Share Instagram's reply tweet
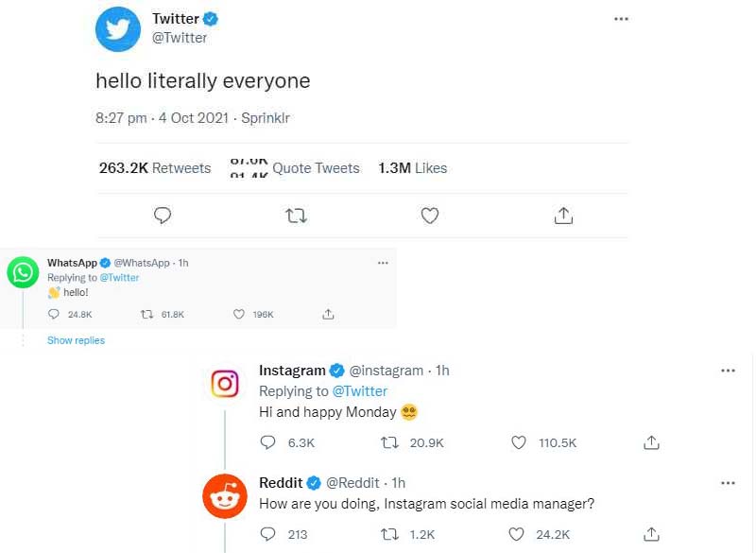The height and width of the screenshot is (553, 756). click(x=651, y=442)
